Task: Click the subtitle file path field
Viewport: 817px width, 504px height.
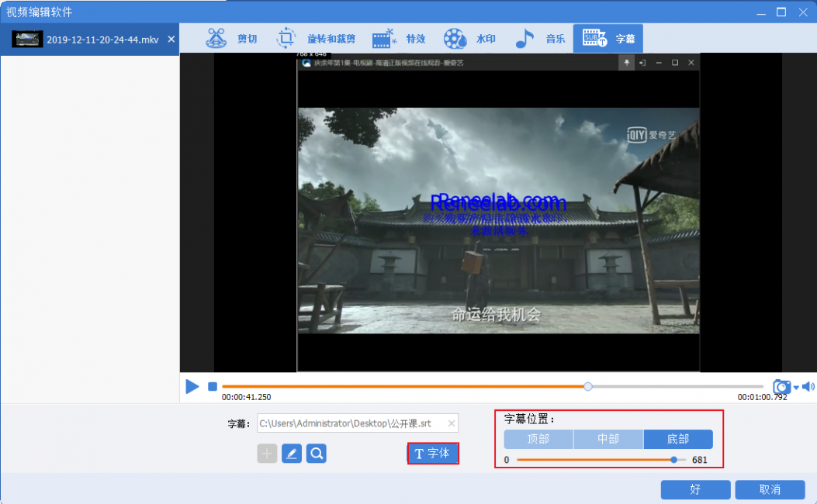Action: [358, 423]
